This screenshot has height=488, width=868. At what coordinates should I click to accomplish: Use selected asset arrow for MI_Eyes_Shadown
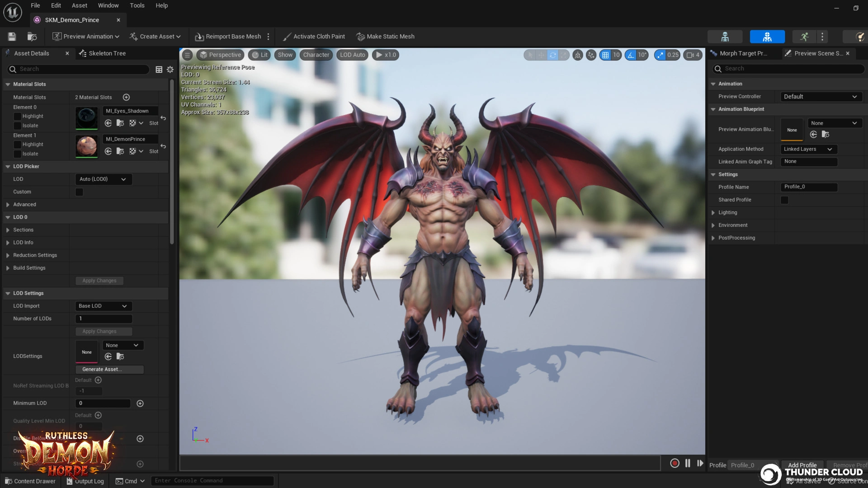tap(108, 123)
